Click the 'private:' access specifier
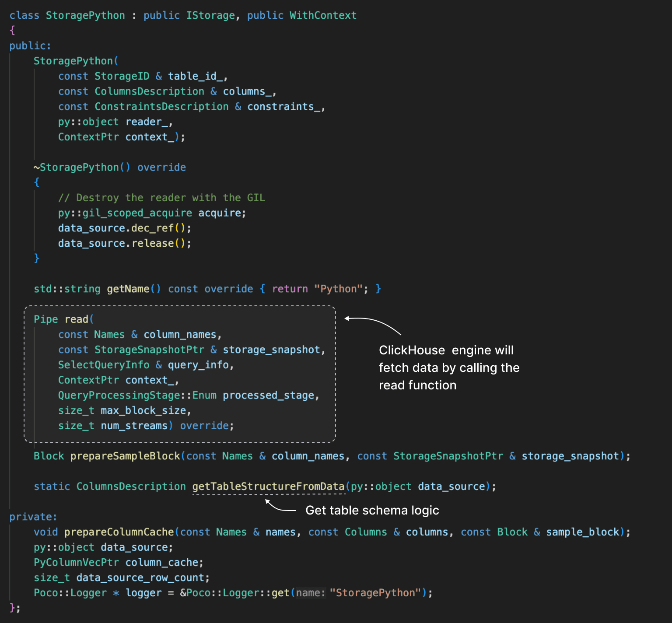Image resolution: width=672 pixels, height=623 pixels. tap(33, 517)
